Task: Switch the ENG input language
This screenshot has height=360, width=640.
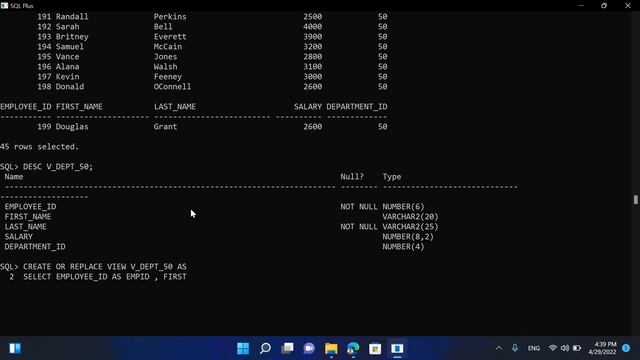Action: coord(533,348)
